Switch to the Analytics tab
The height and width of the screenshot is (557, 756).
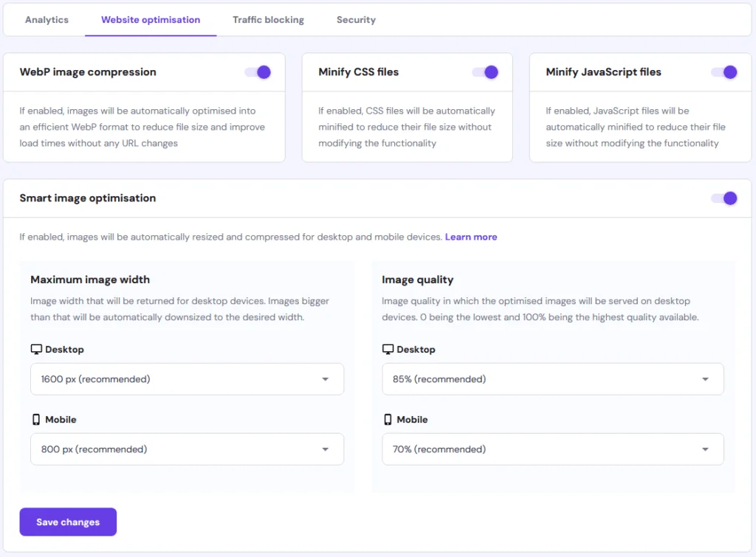click(47, 20)
